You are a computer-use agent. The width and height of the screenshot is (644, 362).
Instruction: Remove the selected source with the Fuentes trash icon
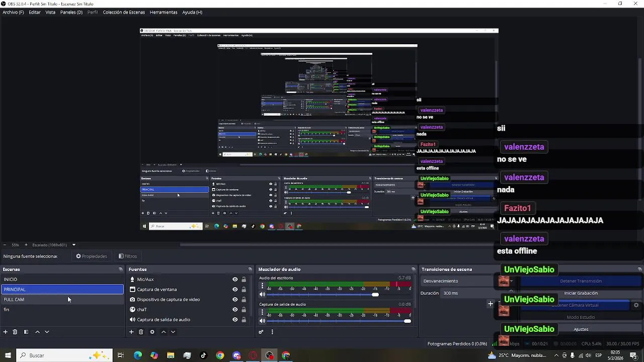[x=141, y=332]
